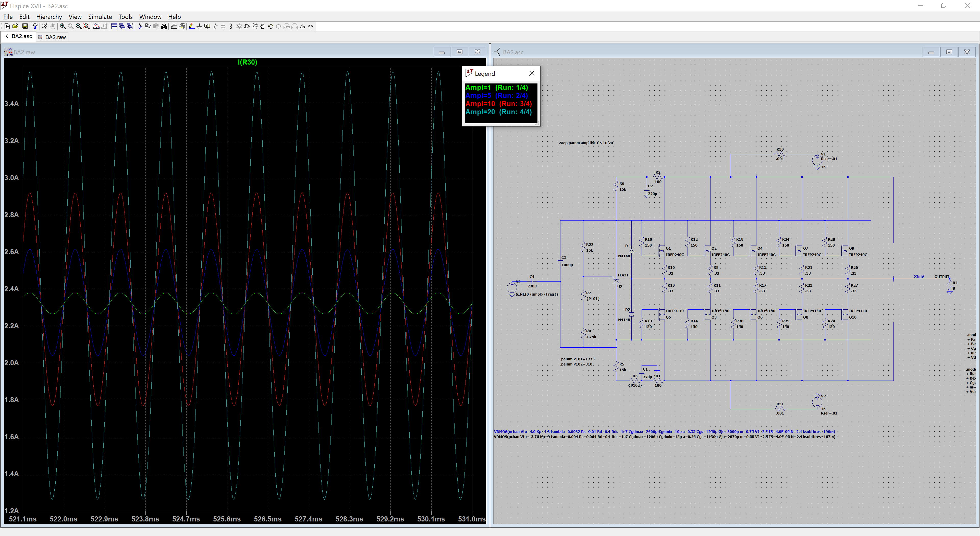Screen dimensions: 980x536
Task: Select Ampl=5 run in Legend
Action: click(x=496, y=95)
